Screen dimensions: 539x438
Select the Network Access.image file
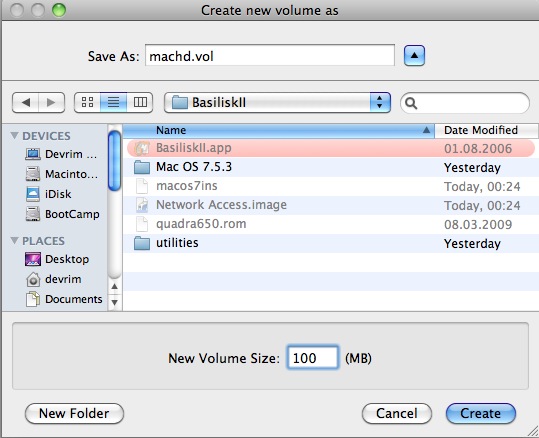[331, 205]
